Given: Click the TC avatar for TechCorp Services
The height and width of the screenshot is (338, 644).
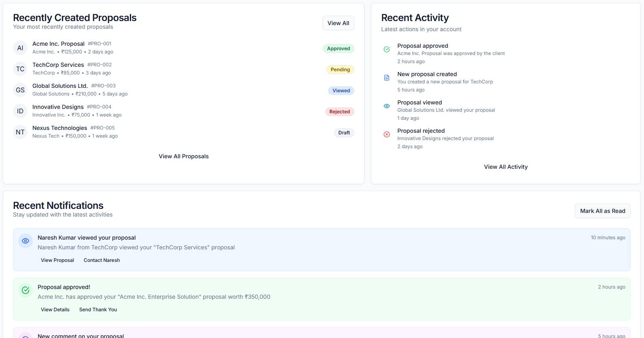Looking at the screenshot, I should click(x=20, y=69).
